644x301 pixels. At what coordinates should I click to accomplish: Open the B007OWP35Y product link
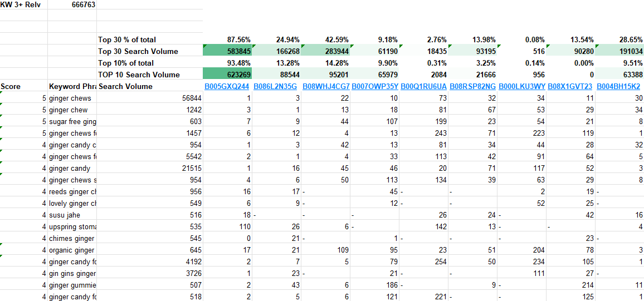coord(374,87)
